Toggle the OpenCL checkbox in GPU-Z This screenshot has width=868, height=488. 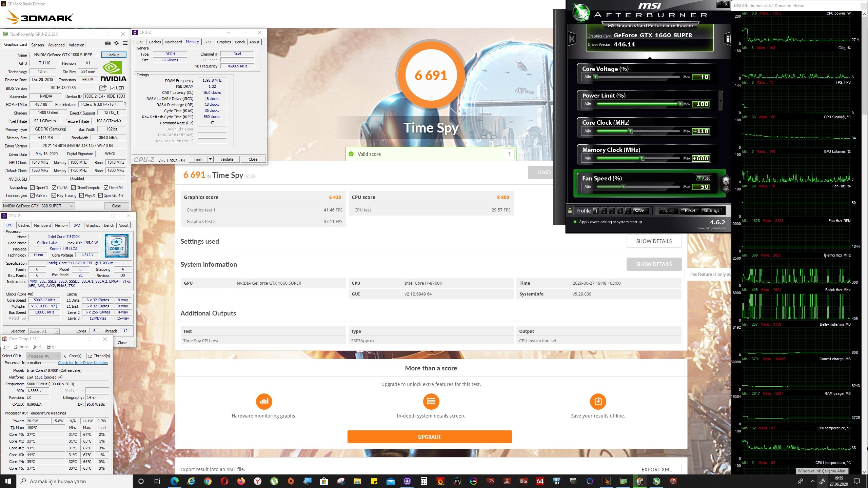click(x=32, y=187)
